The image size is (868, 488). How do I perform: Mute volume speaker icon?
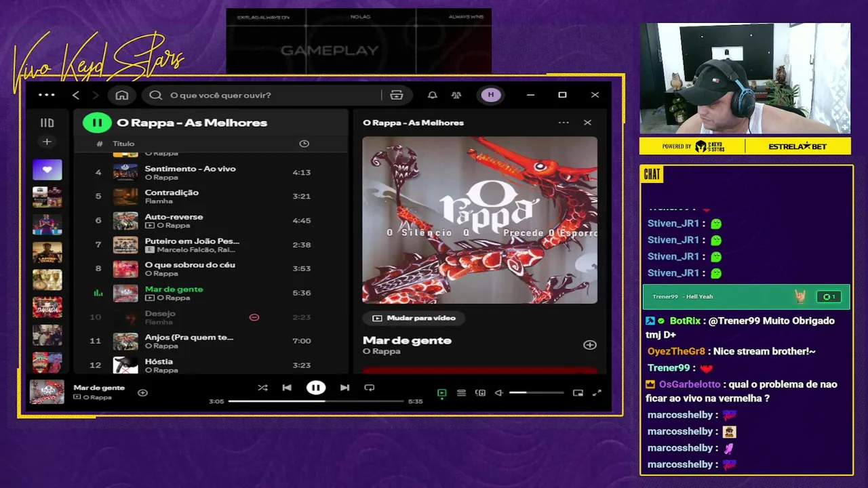[499, 392]
